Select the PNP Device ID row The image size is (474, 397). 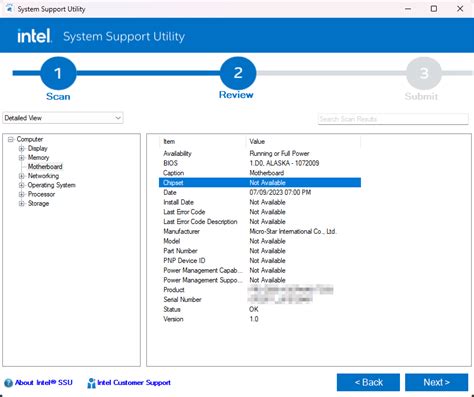260,261
